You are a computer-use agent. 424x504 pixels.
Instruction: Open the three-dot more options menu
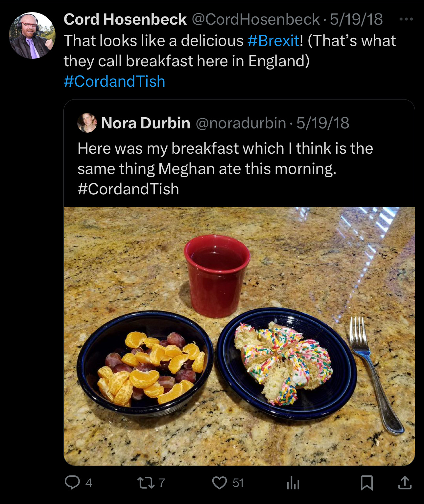(406, 19)
